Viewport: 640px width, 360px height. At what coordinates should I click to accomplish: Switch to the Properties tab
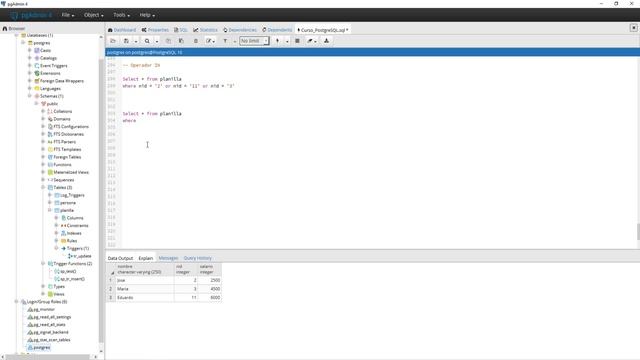pos(155,30)
